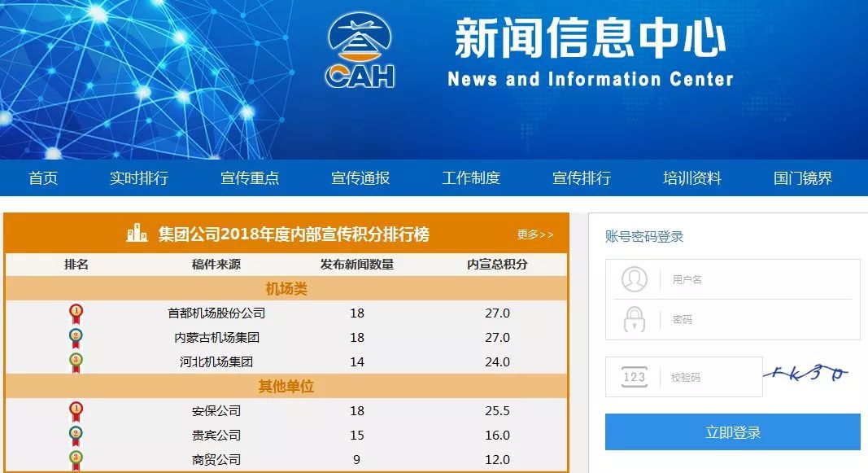Refresh the captcha image next to 校验码
This screenshot has height=473, width=868.
click(807, 374)
